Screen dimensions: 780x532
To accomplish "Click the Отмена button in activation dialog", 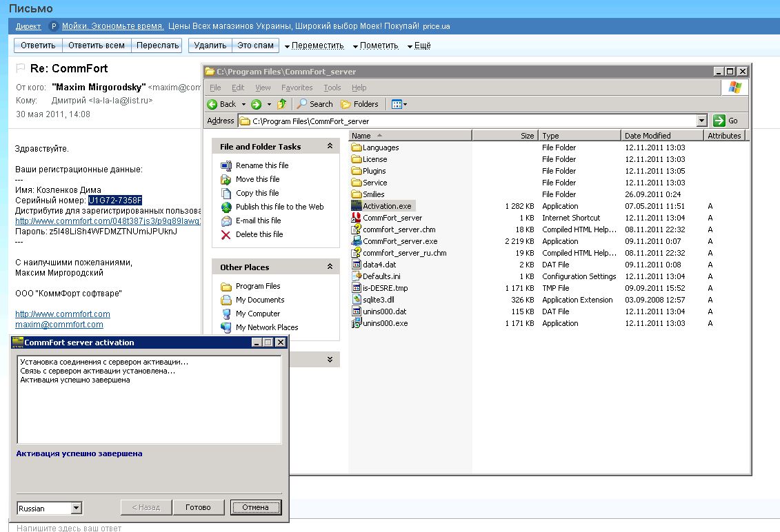I will pyautogui.click(x=256, y=507).
